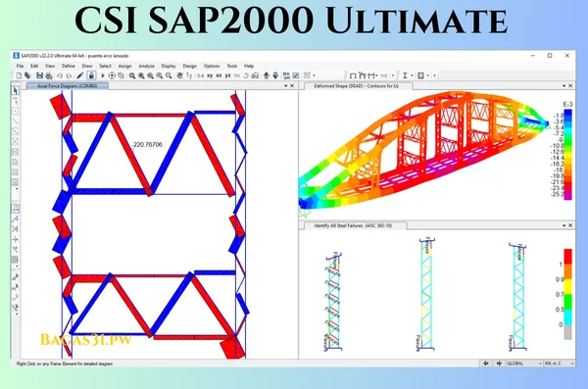Click the Run Analysis play arrow icon
This screenshot has width=588, height=389.
tap(102, 75)
